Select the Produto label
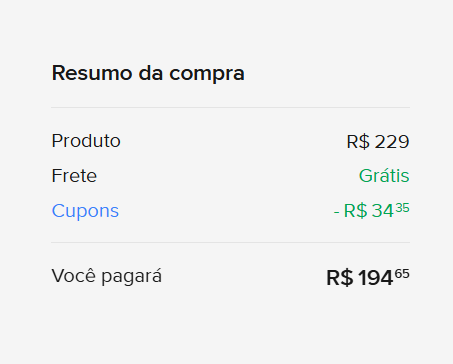Viewport: 453px width, 364px height. [86, 141]
